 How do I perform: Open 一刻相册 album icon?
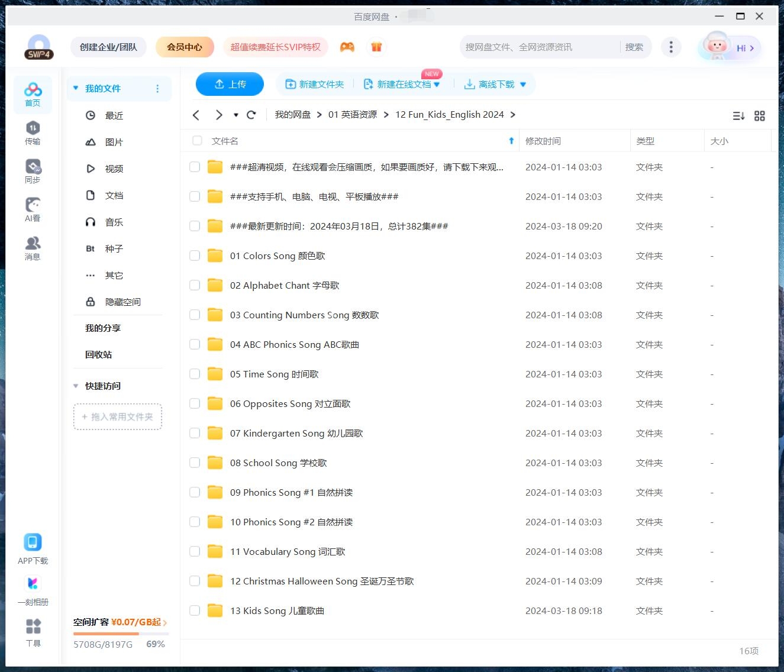click(x=33, y=590)
